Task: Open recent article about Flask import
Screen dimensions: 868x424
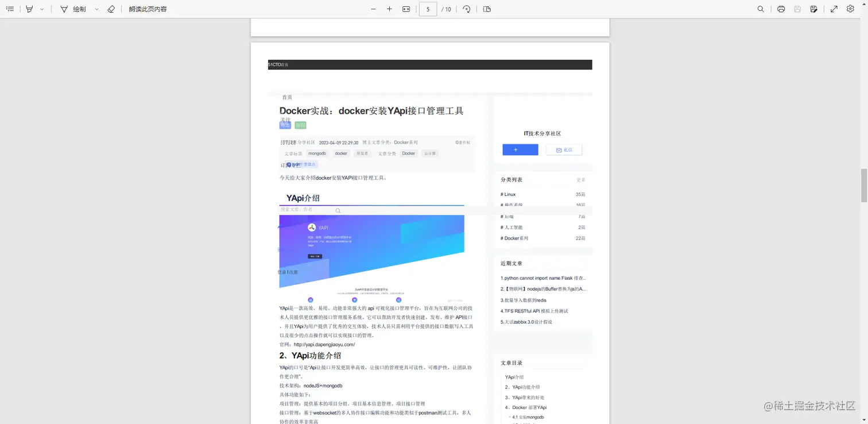Action: click(x=543, y=278)
